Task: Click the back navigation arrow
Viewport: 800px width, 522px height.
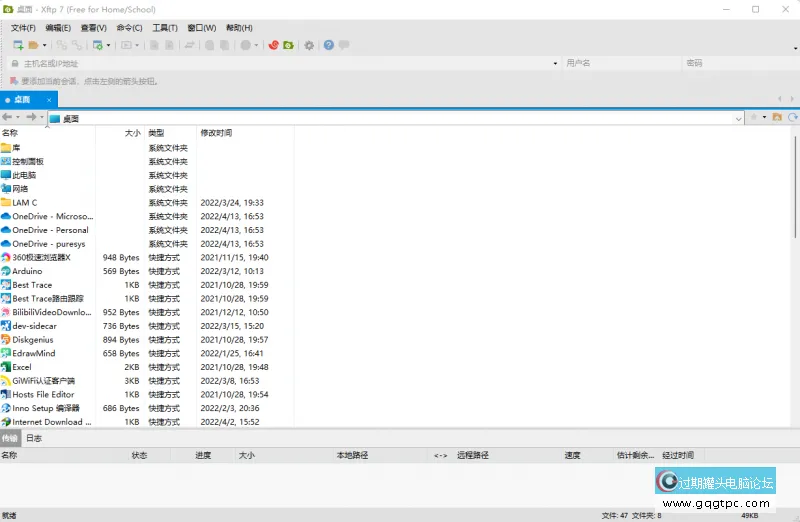Action: [x=7, y=117]
